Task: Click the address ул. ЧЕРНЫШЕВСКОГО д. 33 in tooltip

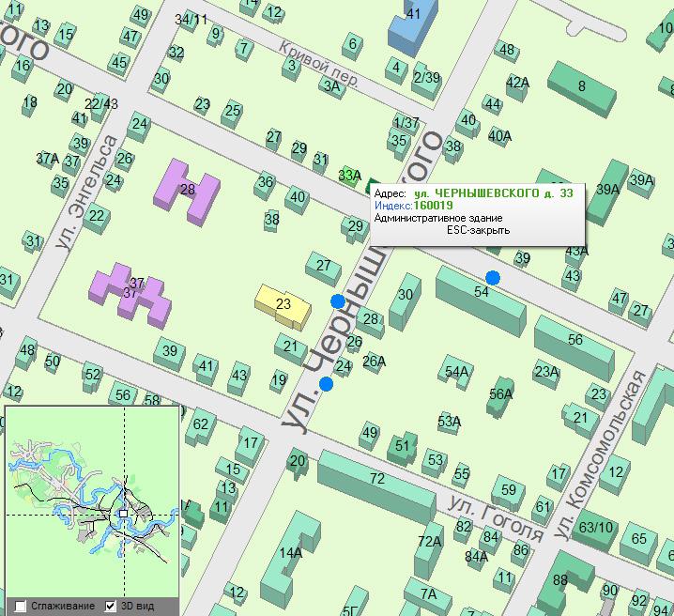Action: [x=493, y=192]
